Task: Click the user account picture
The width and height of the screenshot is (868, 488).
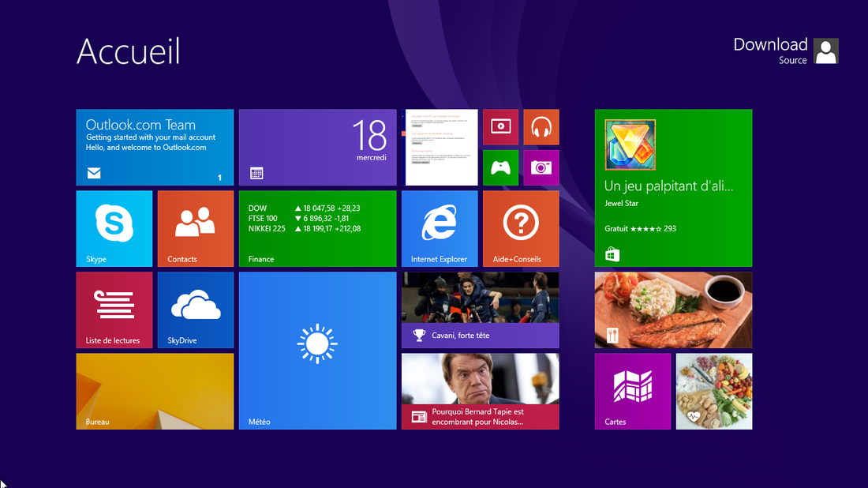Action: (x=826, y=51)
